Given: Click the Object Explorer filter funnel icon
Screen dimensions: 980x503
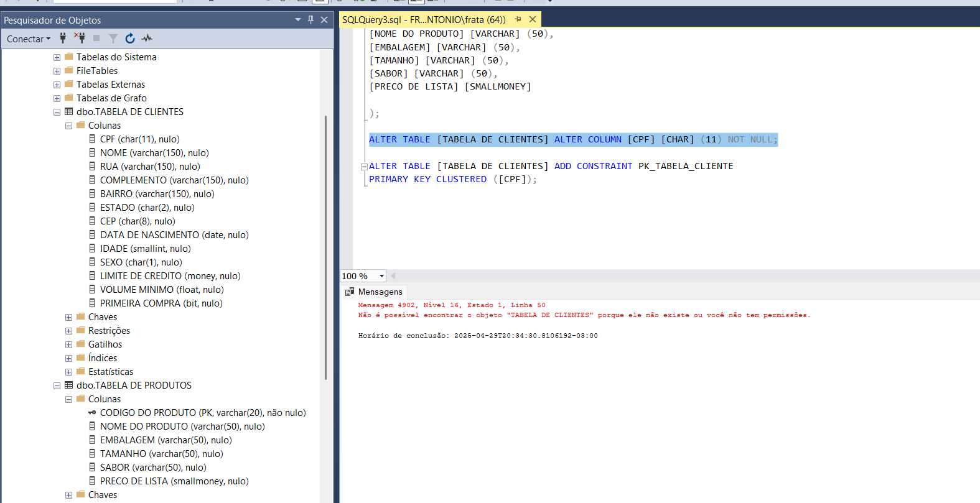Looking at the screenshot, I should (113, 39).
